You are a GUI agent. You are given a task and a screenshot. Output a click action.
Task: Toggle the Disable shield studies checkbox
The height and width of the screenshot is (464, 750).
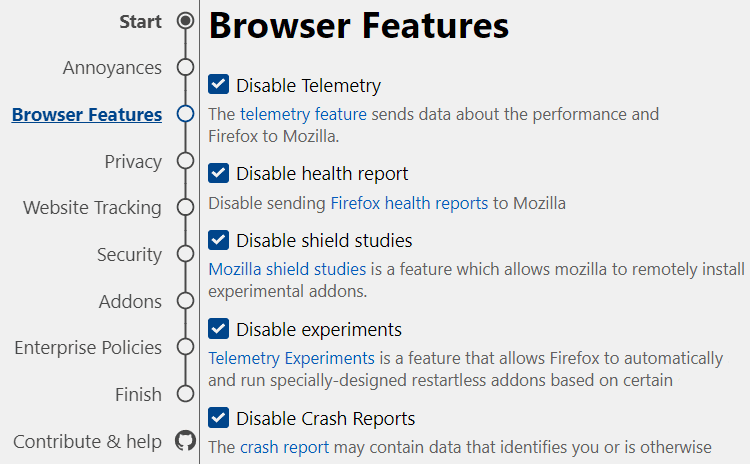click(x=219, y=240)
